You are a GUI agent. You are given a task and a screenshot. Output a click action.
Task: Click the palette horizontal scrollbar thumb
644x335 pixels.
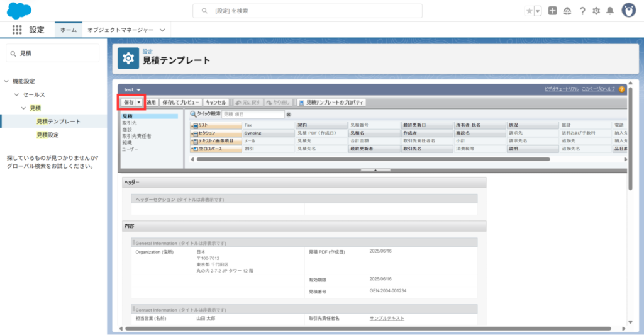point(373,159)
